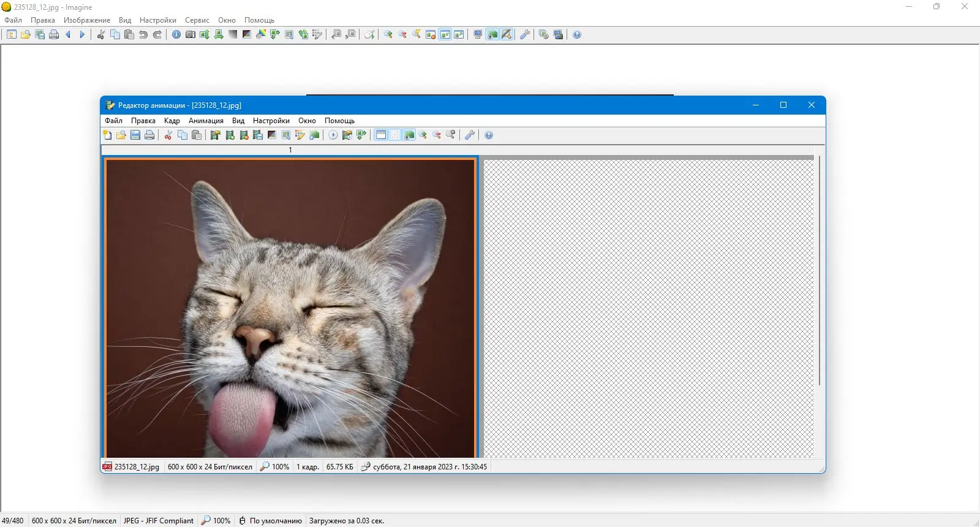Show image information with the blue info icon
Viewport: 980px width, 527px height.
[x=176, y=34]
